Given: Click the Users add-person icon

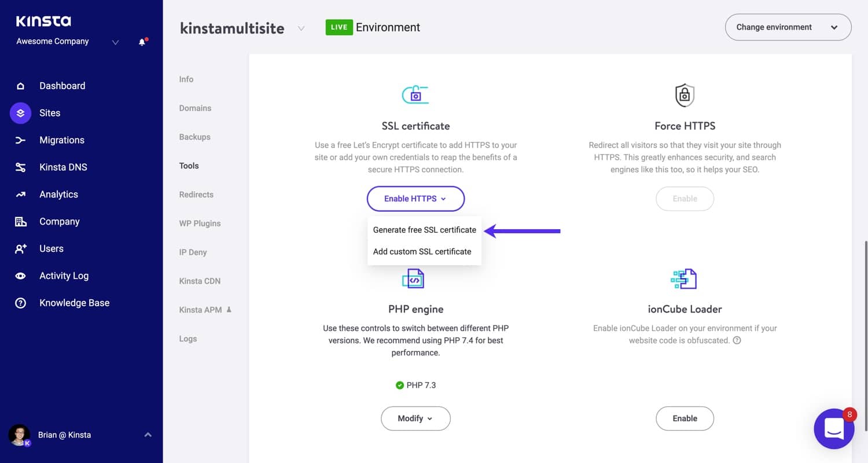Looking at the screenshot, I should tap(21, 249).
